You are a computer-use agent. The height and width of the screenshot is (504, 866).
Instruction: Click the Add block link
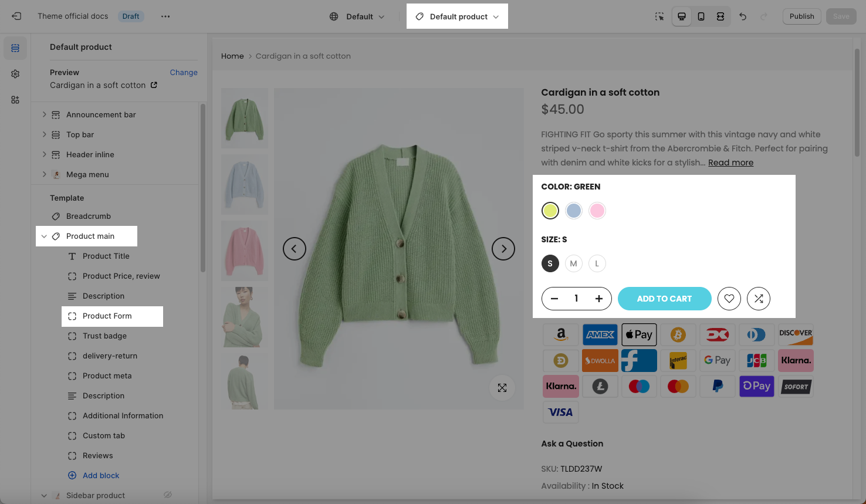[101, 476]
